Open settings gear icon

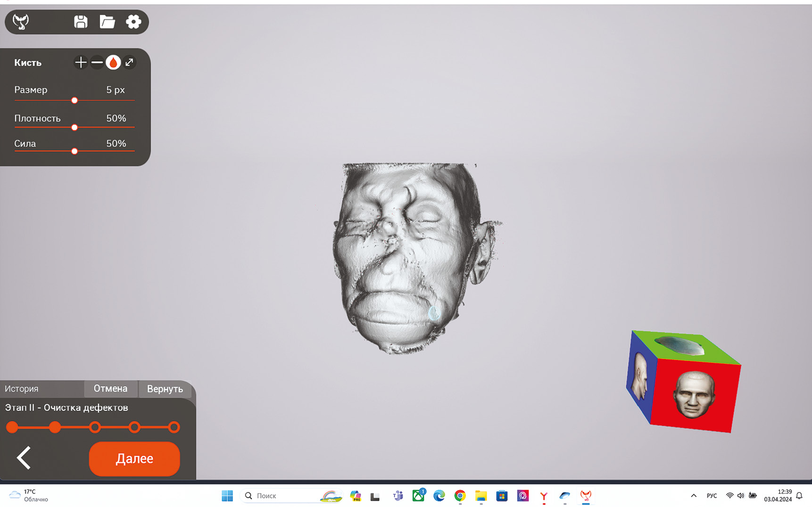133,22
